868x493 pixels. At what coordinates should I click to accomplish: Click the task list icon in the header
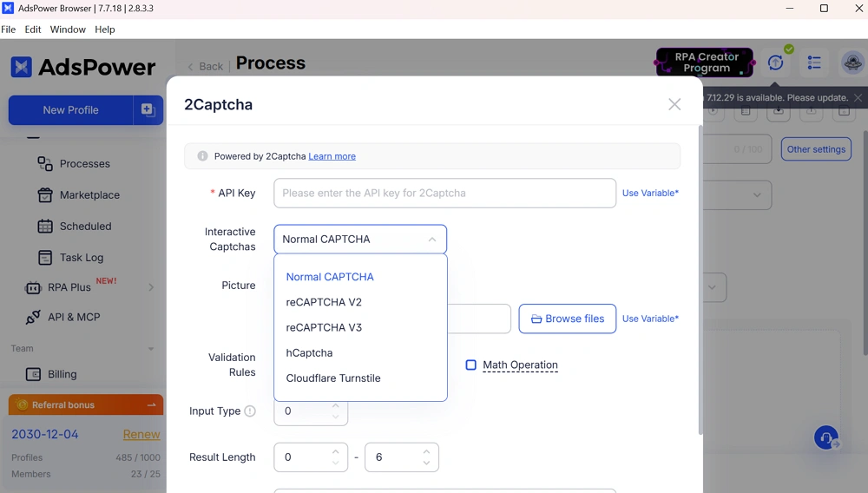coord(814,62)
